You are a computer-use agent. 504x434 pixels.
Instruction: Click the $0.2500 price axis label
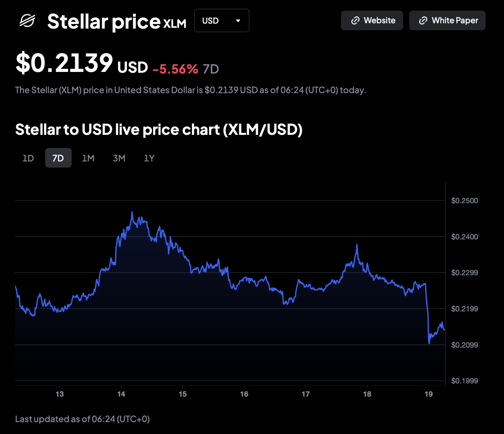tap(464, 201)
